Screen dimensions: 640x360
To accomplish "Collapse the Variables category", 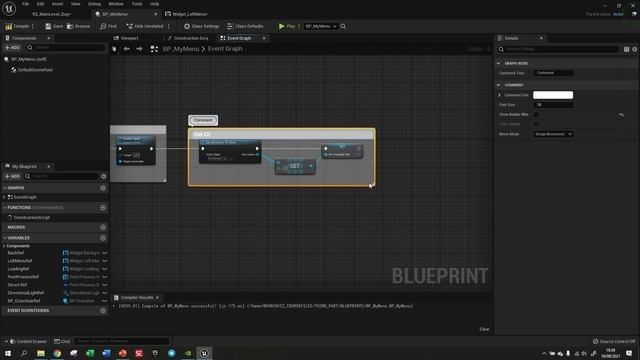I will [x=4, y=238].
